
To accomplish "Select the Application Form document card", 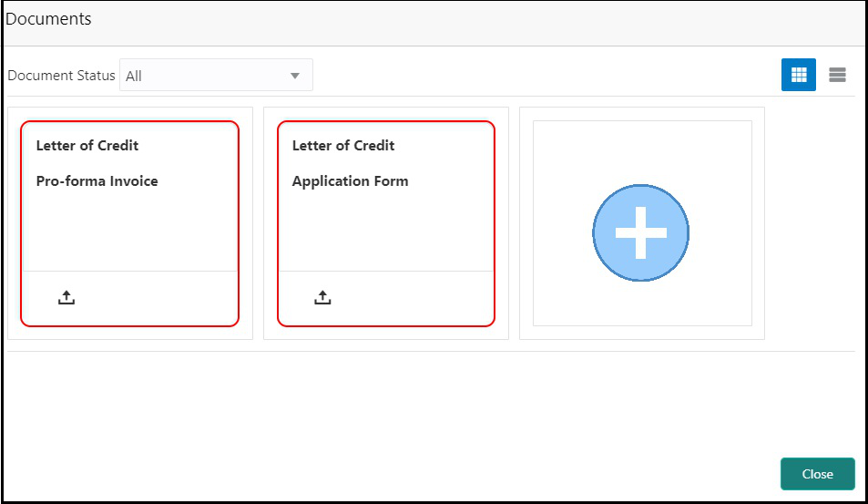I will 386,224.
